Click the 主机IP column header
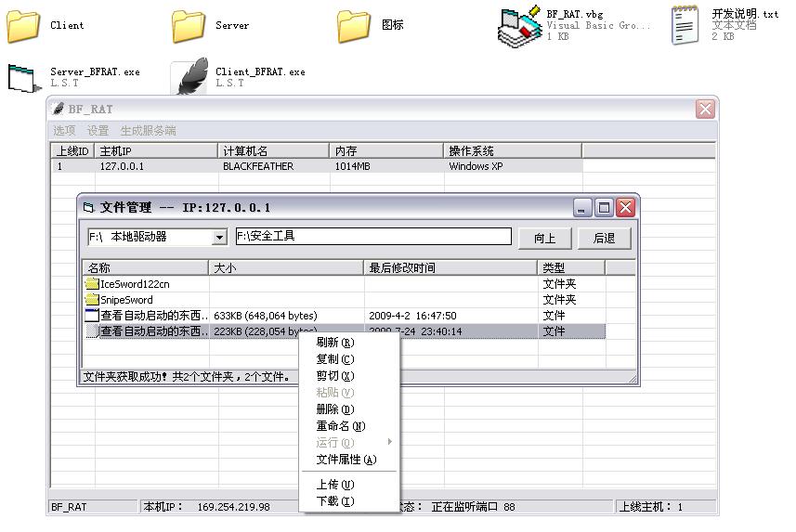Image resolution: width=796 pixels, height=532 pixels. (156, 150)
